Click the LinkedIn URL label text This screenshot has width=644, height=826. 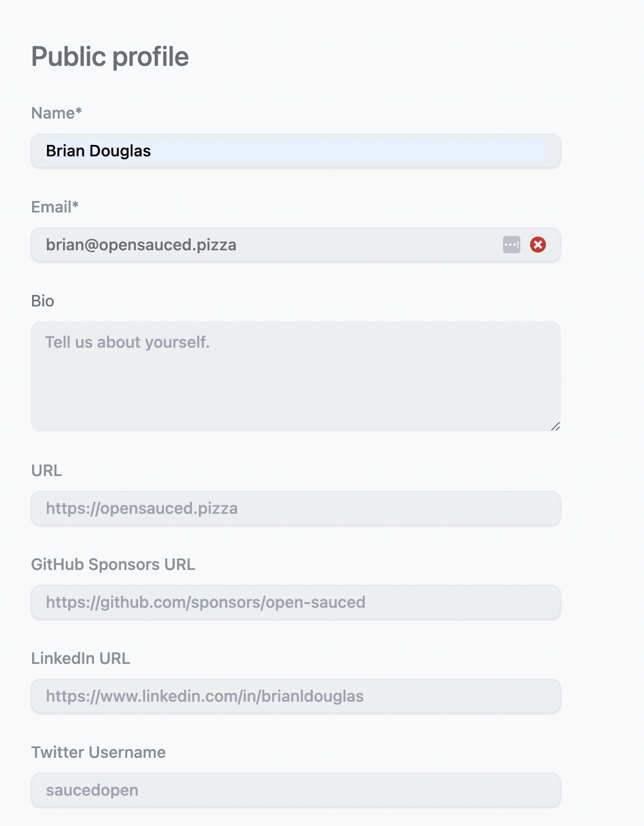tap(81, 658)
